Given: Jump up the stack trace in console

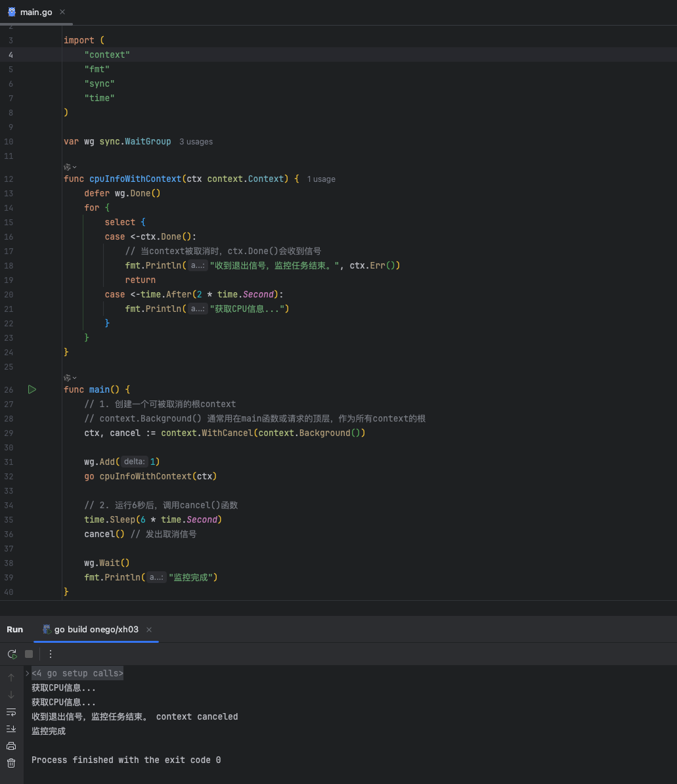Looking at the screenshot, I should pos(11,678).
